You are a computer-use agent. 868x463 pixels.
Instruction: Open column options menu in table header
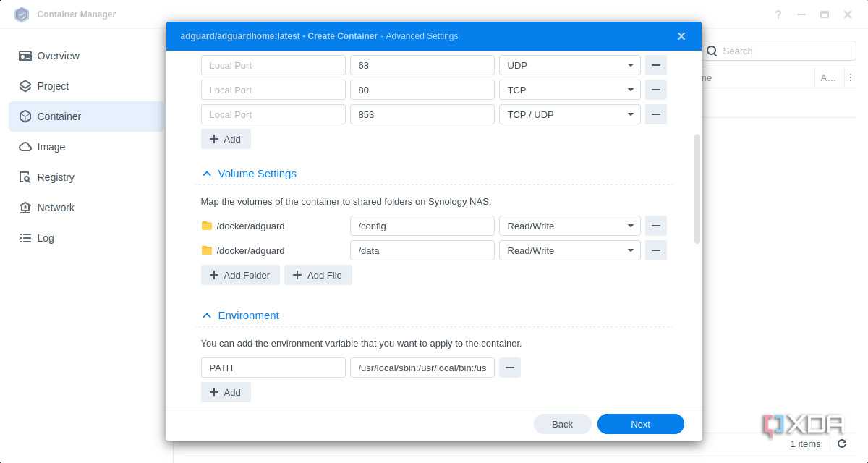851,77
